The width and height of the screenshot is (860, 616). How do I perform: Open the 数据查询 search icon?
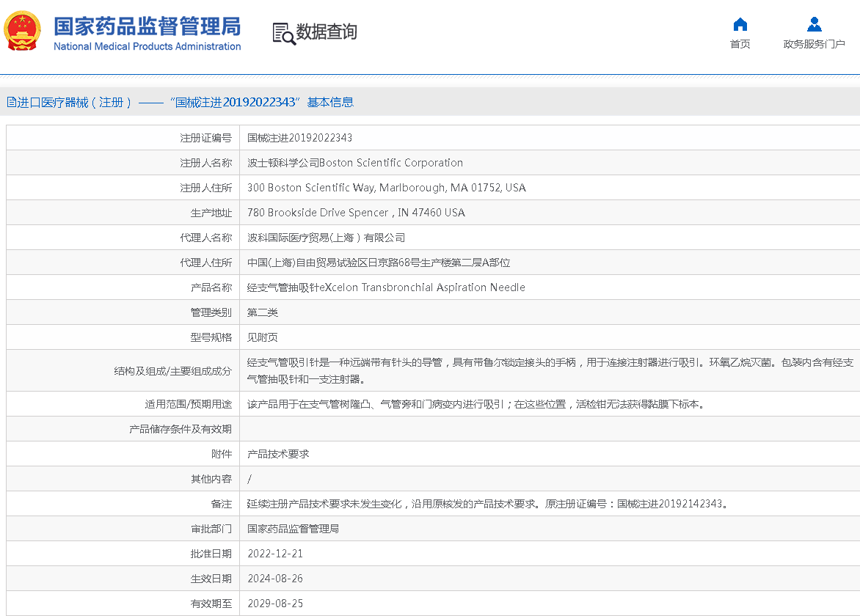(x=284, y=34)
